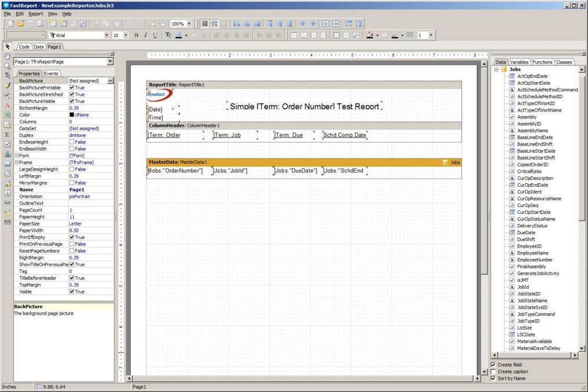The height and width of the screenshot is (392, 588).
Task: Insert a Text object with the red A tool
Action: (x=8, y=105)
